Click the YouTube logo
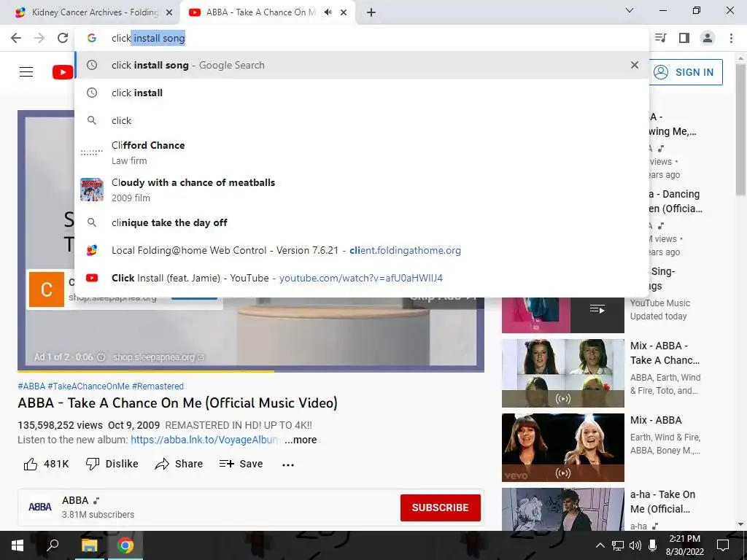This screenshot has height=560, width=747. 63,72
